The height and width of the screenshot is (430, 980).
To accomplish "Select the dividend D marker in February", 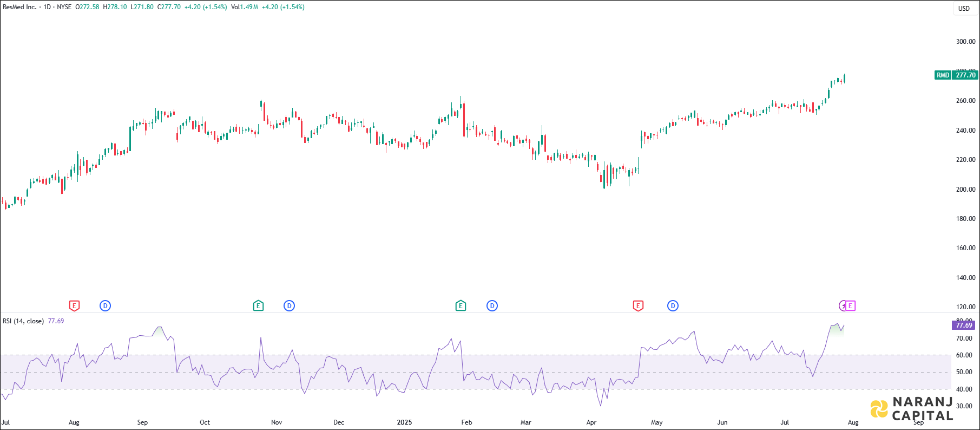I will click(x=492, y=306).
